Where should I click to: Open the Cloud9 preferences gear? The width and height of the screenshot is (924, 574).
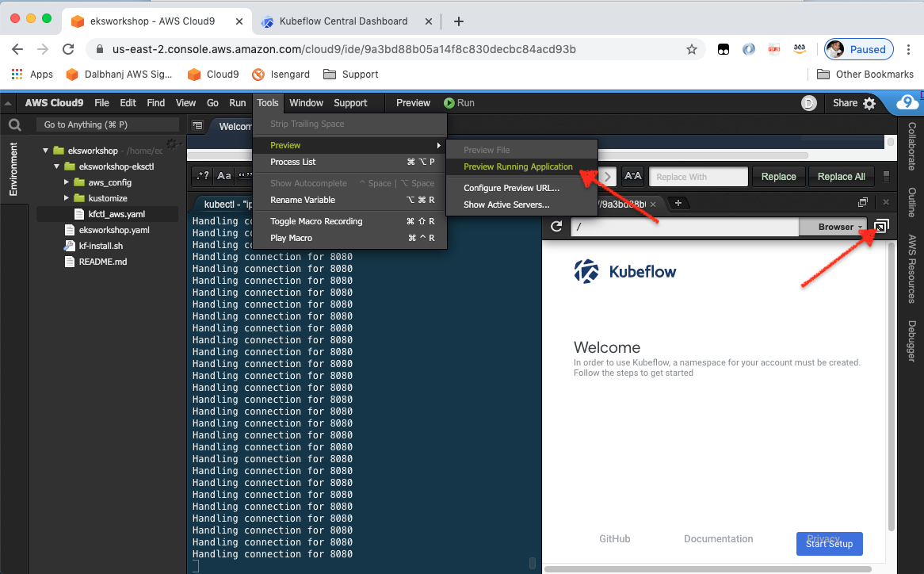click(869, 103)
